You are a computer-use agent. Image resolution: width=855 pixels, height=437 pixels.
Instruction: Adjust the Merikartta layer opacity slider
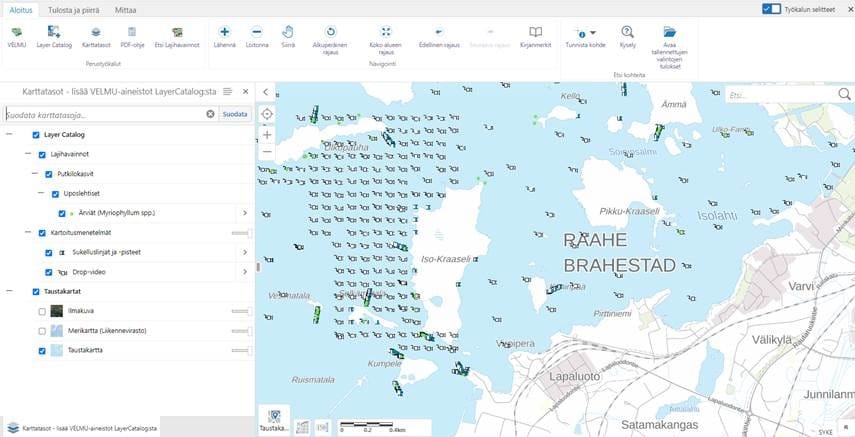[x=240, y=331]
